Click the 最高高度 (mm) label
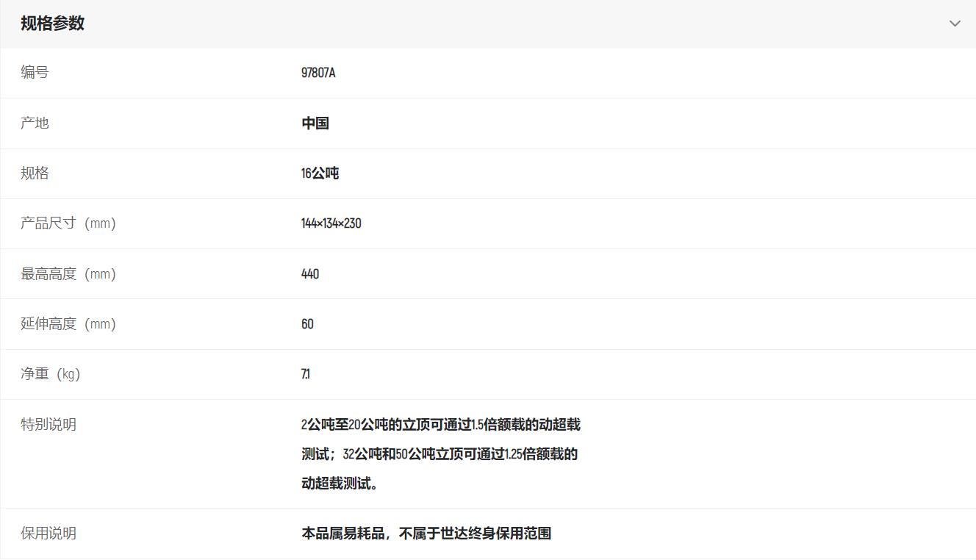Viewport: 976px width, 560px height. [68, 274]
